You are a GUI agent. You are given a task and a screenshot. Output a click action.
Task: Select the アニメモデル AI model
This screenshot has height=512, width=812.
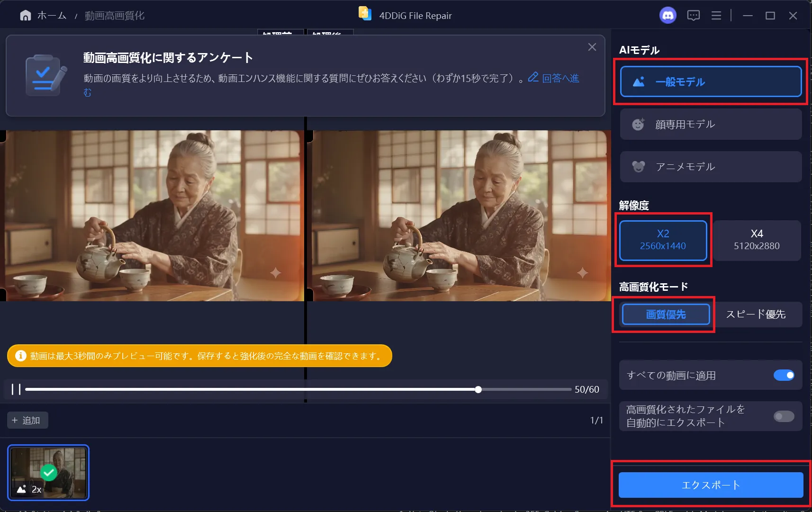[711, 167]
